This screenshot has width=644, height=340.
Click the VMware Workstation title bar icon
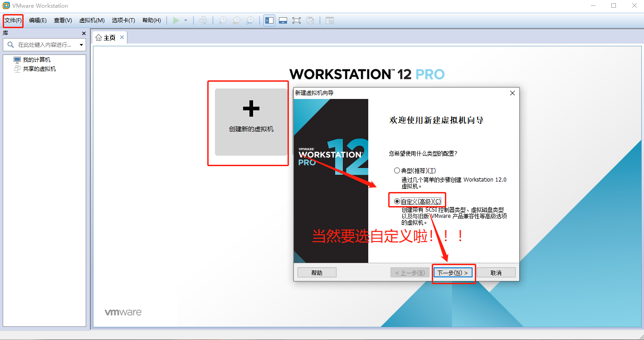click(x=6, y=5)
